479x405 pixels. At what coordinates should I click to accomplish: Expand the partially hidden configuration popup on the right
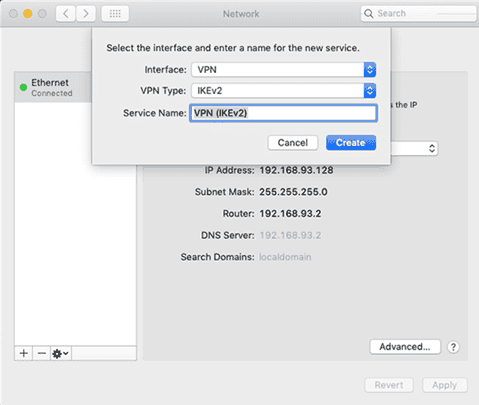click(414, 149)
